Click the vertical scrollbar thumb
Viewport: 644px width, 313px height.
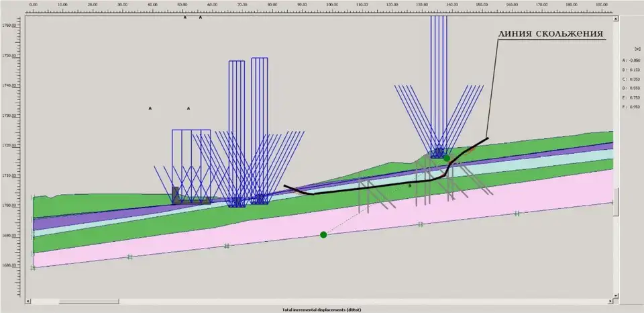(x=616, y=202)
